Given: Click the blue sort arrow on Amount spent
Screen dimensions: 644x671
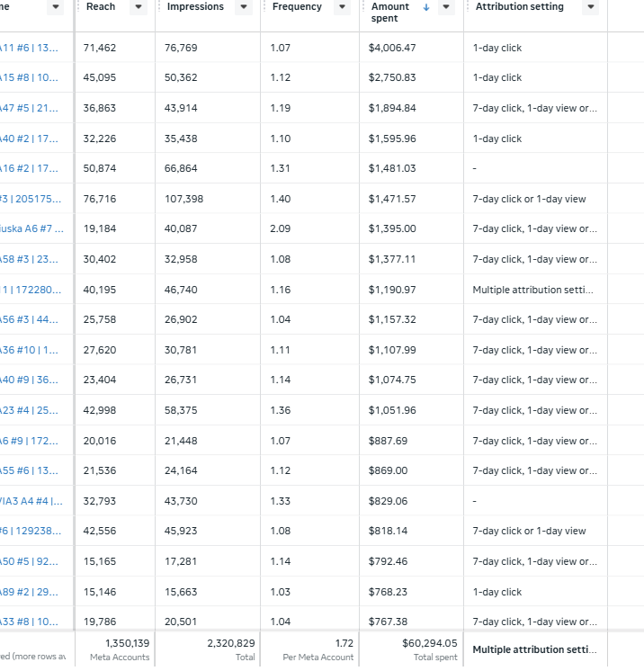Looking at the screenshot, I should click(x=425, y=7).
